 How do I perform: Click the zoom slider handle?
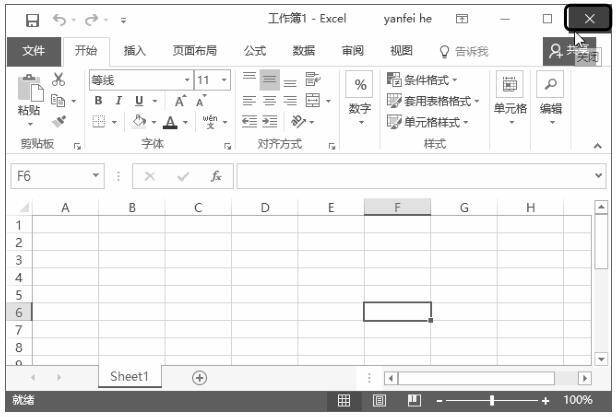[492, 400]
